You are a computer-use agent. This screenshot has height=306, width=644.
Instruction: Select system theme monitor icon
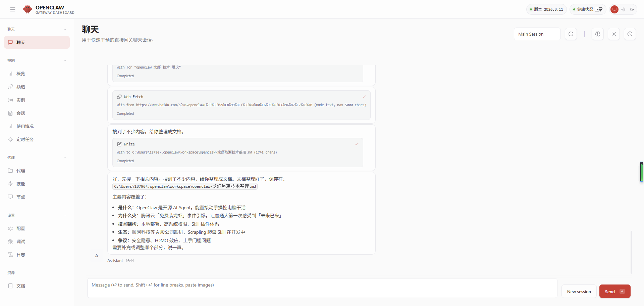[x=614, y=9]
